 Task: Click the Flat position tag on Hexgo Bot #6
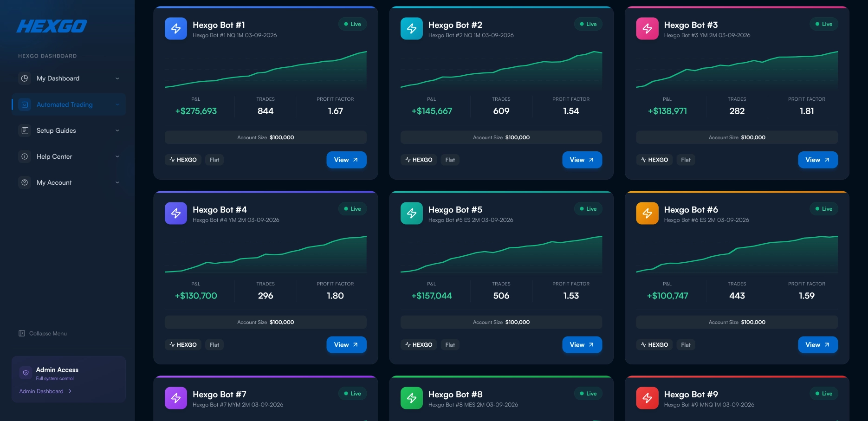pyautogui.click(x=686, y=345)
